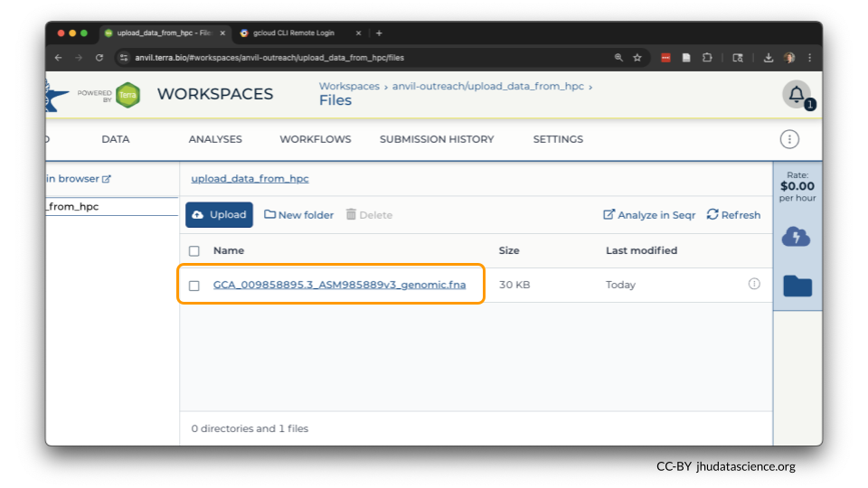868x488 pixels.
Task: Open the browser downloads icon
Action: point(769,58)
